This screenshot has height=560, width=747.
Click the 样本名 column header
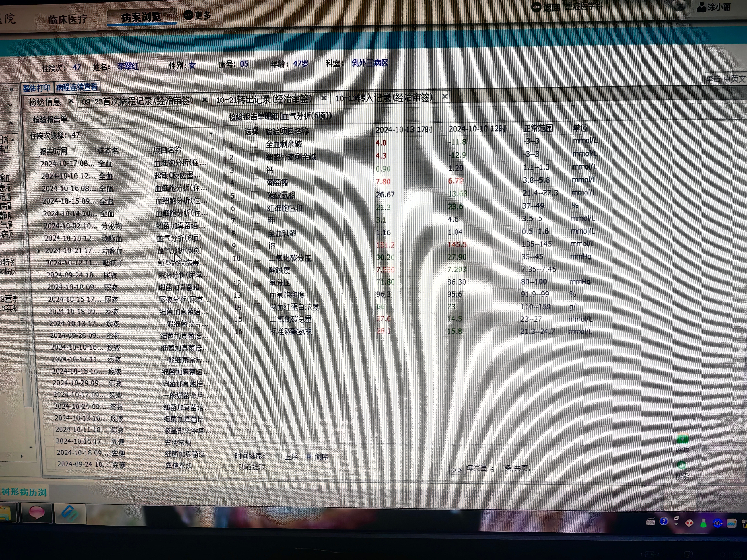(x=108, y=151)
